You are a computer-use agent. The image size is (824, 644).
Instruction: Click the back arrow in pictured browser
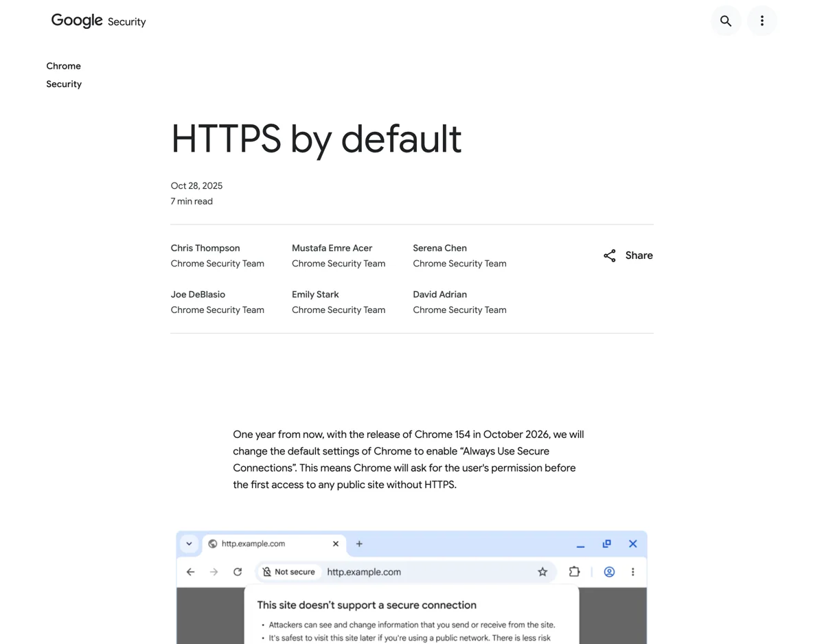point(190,572)
